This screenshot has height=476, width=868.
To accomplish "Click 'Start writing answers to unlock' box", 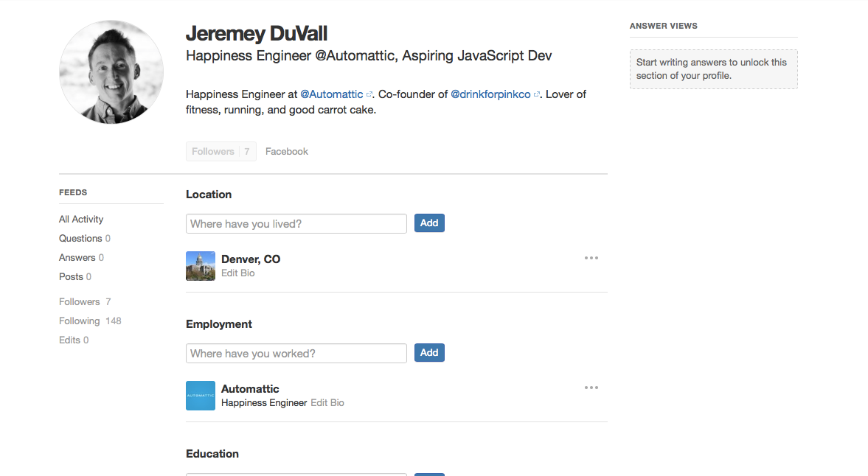I will 714,69.
